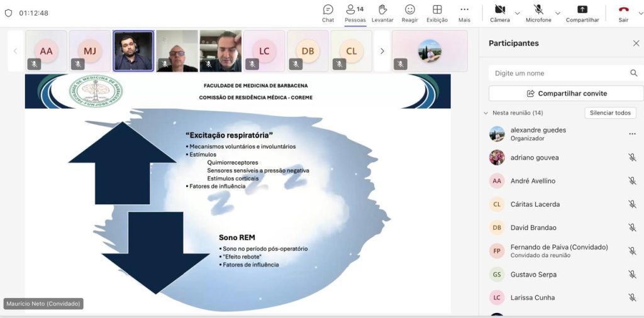The image size is (644, 318).
Task: Click the shield security icon
Action: [x=8, y=13]
